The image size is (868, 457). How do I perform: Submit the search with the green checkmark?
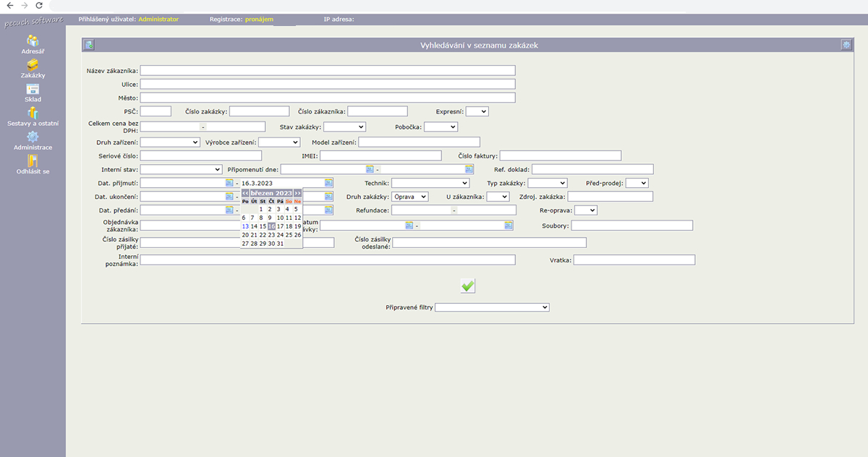coord(468,286)
